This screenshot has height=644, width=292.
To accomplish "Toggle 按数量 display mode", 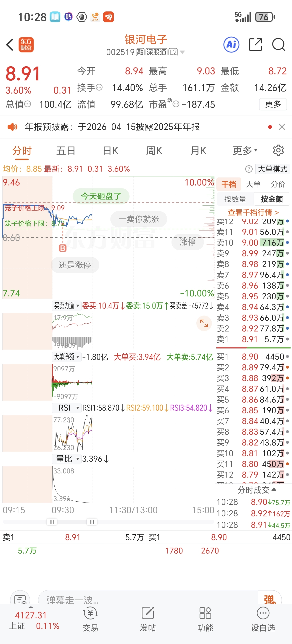I will [x=235, y=199].
